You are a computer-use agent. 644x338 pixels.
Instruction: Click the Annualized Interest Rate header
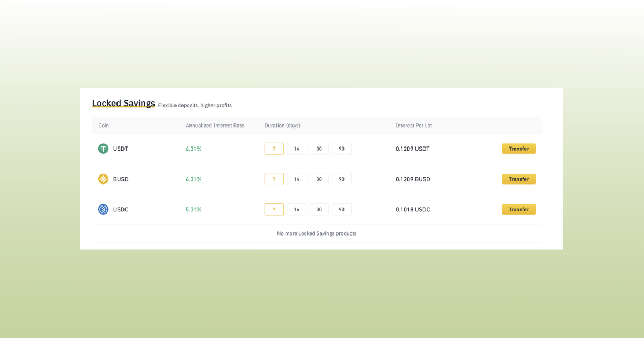click(215, 126)
